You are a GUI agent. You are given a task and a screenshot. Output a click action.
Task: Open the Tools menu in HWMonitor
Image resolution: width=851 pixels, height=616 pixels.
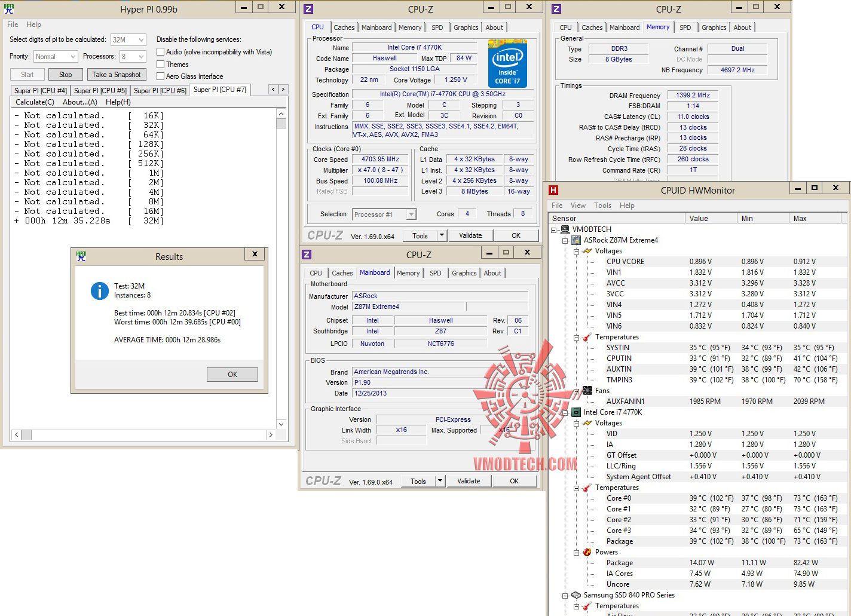pos(602,206)
